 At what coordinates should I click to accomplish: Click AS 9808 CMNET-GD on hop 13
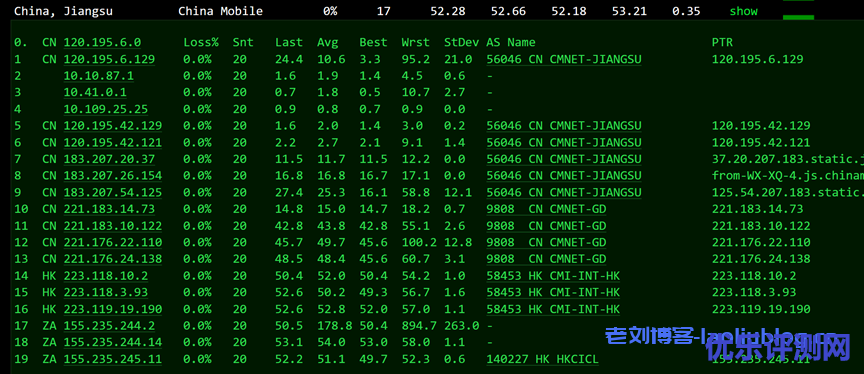[546, 259]
